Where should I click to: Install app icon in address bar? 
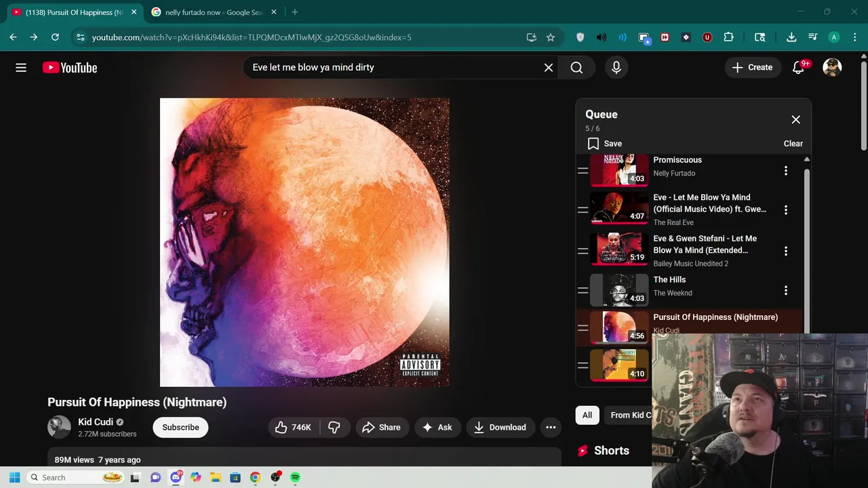tap(532, 37)
